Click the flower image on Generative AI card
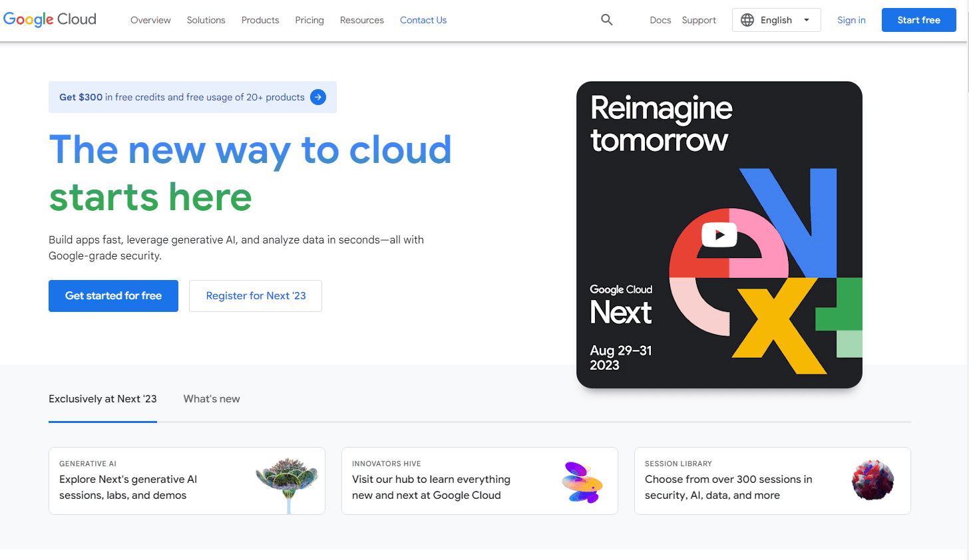Image resolution: width=969 pixels, height=560 pixels. pos(287,484)
